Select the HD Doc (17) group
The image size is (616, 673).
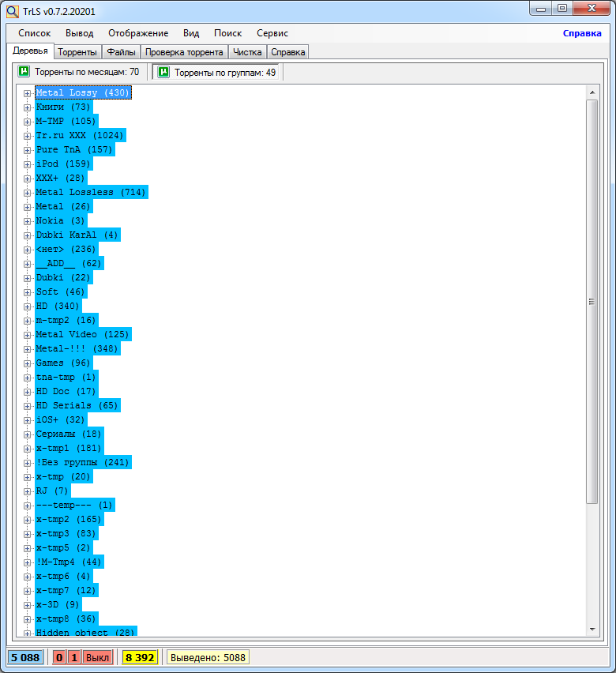pos(66,391)
